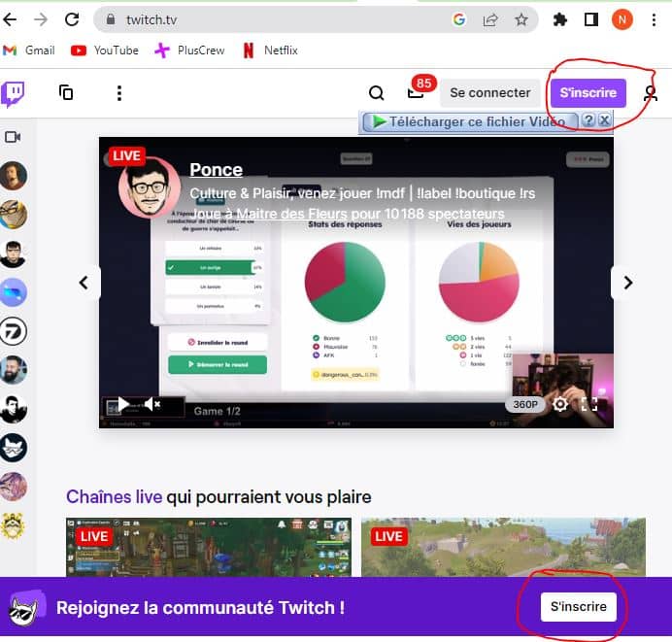The width and height of the screenshot is (672, 642).
Task: Expand the sidebar with the camera icon
Action: click(x=14, y=137)
